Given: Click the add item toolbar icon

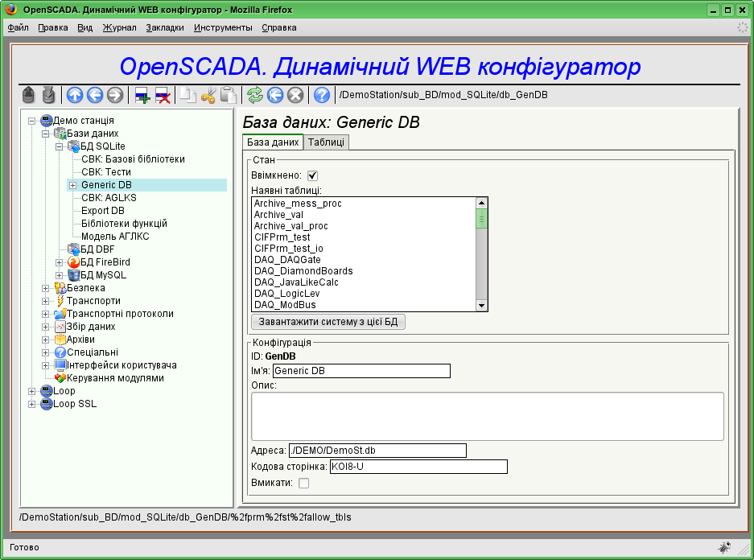Looking at the screenshot, I should 142,95.
